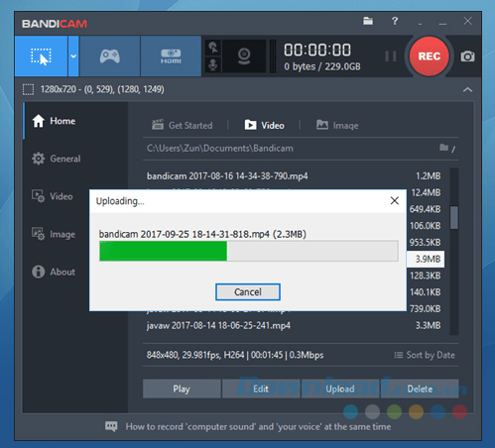Switch to HDMI device recording mode

click(x=171, y=56)
